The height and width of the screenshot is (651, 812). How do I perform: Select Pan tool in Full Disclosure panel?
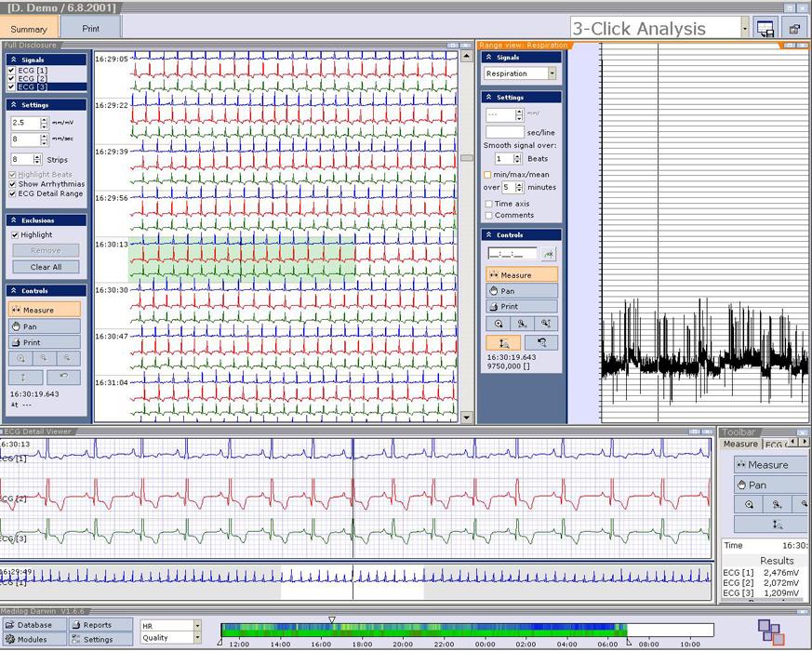(45, 326)
